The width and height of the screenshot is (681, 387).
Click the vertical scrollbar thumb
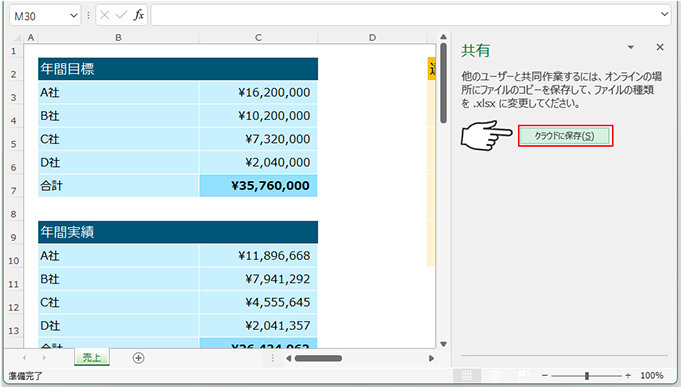(x=443, y=83)
